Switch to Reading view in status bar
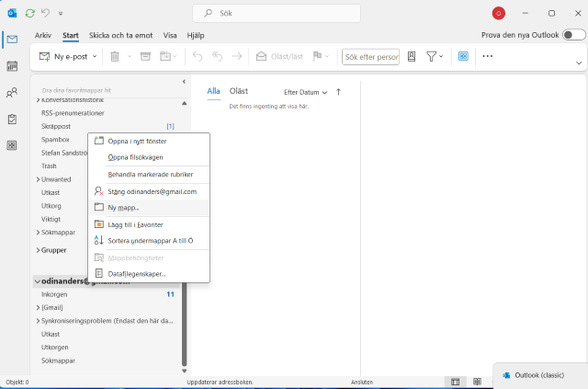The height and width of the screenshot is (389, 588). point(477,382)
